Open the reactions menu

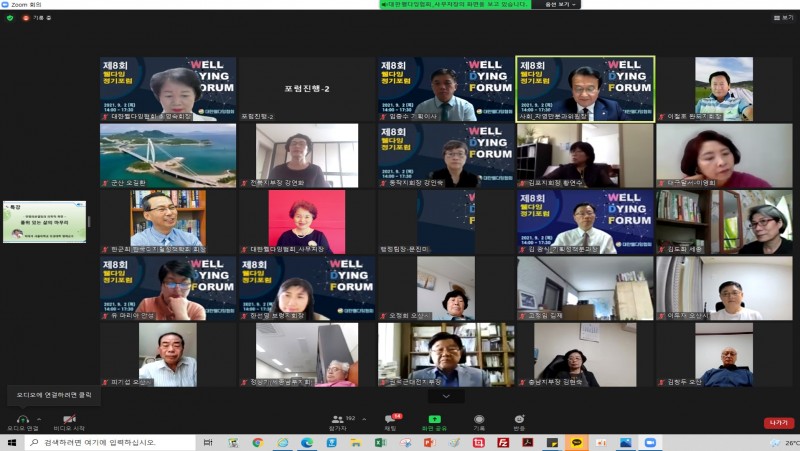coord(519,420)
